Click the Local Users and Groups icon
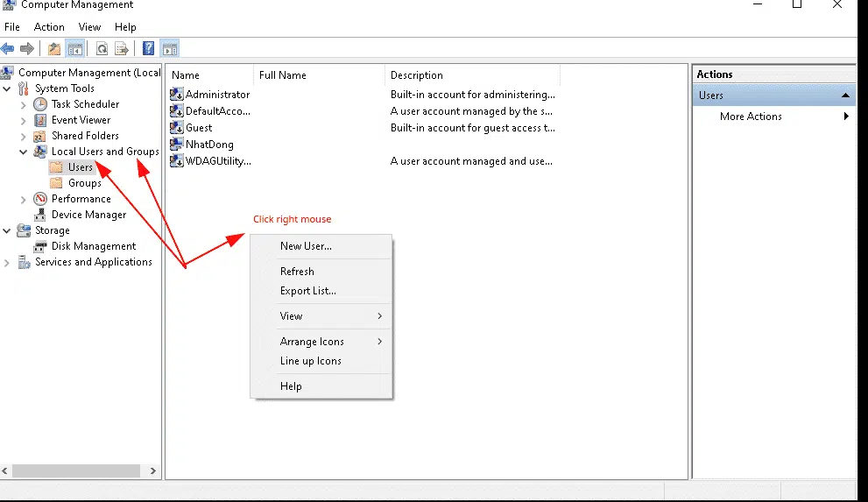 click(40, 151)
